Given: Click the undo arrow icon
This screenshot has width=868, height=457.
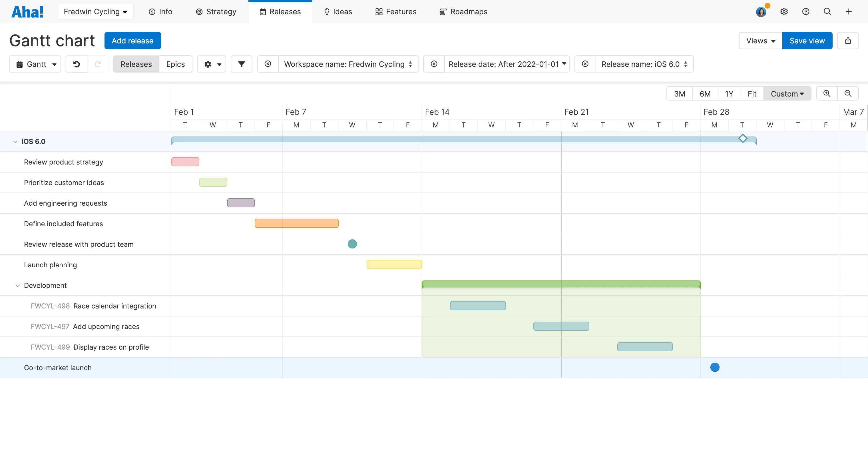Looking at the screenshot, I should point(77,64).
